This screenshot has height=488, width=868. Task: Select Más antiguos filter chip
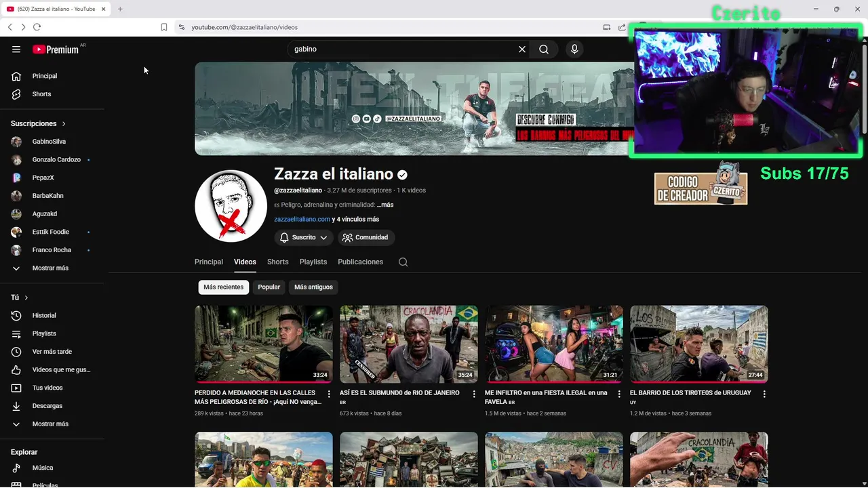[313, 287]
